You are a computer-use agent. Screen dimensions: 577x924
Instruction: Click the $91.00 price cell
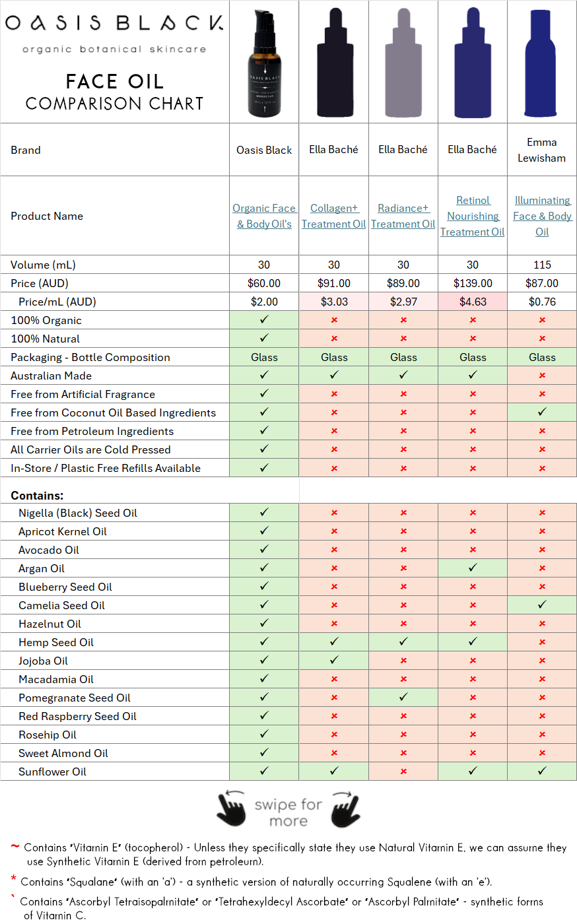(334, 283)
